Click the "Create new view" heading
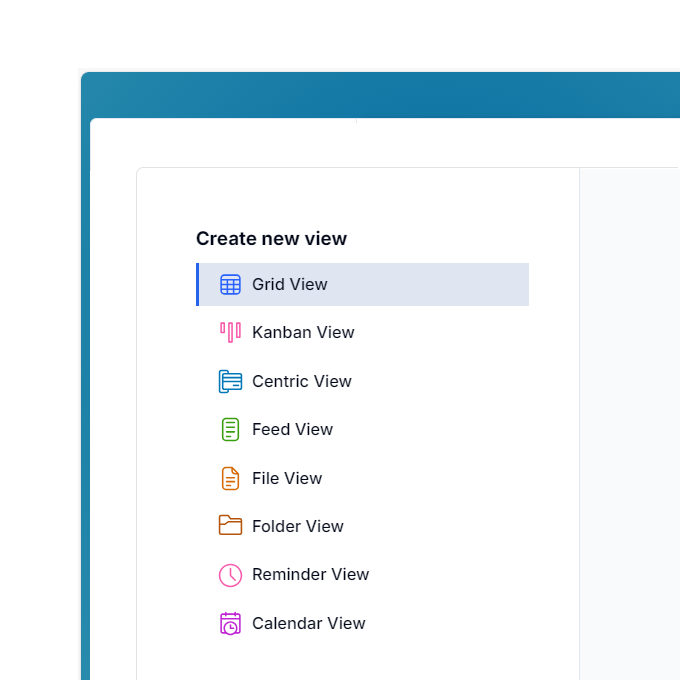This screenshot has height=680, width=680. pyautogui.click(x=271, y=238)
